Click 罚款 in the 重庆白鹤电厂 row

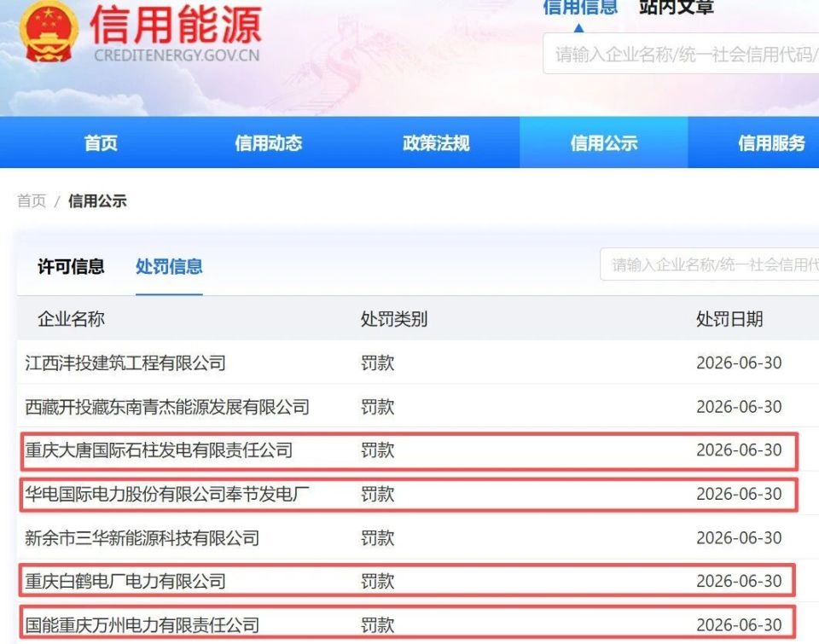pos(378,581)
